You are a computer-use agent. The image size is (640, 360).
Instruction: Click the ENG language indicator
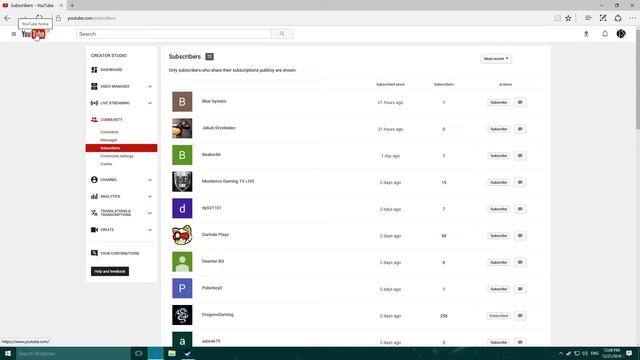click(x=594, y=353)
